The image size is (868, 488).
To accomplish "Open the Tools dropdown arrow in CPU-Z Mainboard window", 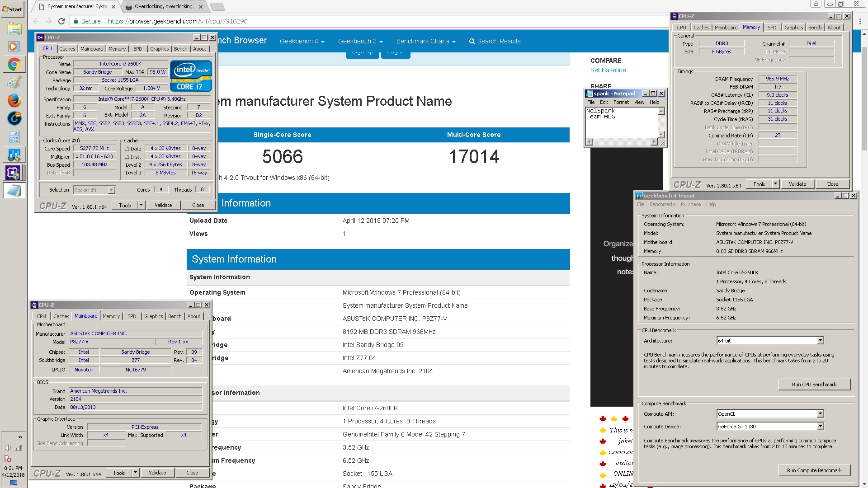I will coord(135,473).
